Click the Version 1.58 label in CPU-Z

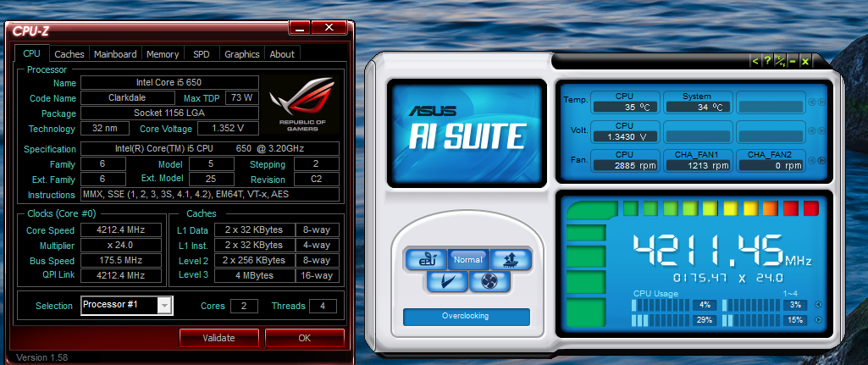(42, 357)
